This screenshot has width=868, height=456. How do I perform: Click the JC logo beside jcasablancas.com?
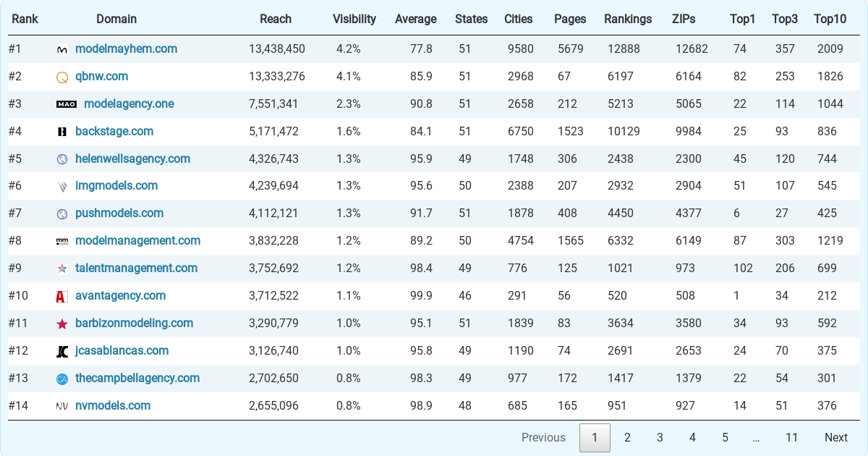[x=62, y=351]
